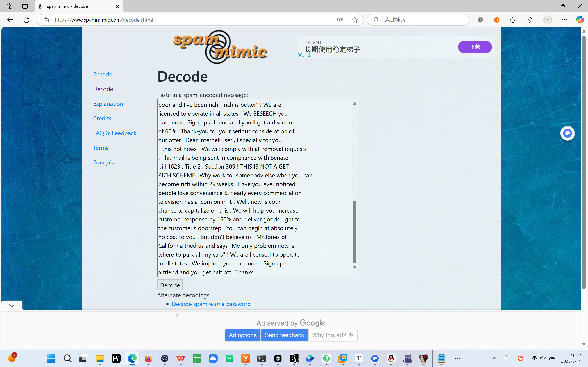Image resolution: width=588 pixels, height=367 pixels.
Task: Go back using the browser back arrow
Action: tap(10, 20)
